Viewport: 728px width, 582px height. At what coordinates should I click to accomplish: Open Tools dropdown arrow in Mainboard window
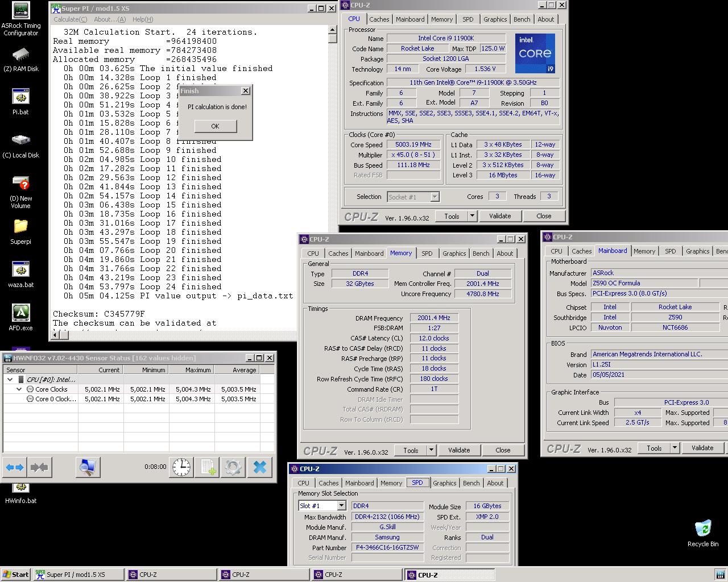674,448
